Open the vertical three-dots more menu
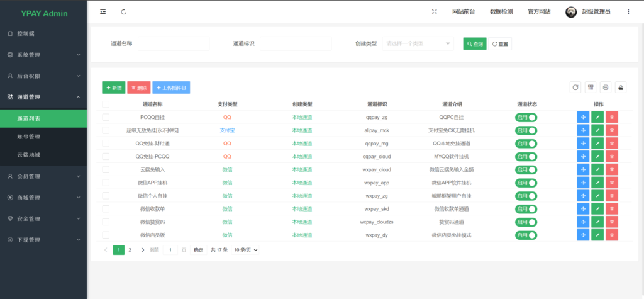 [x=628, y=12]
